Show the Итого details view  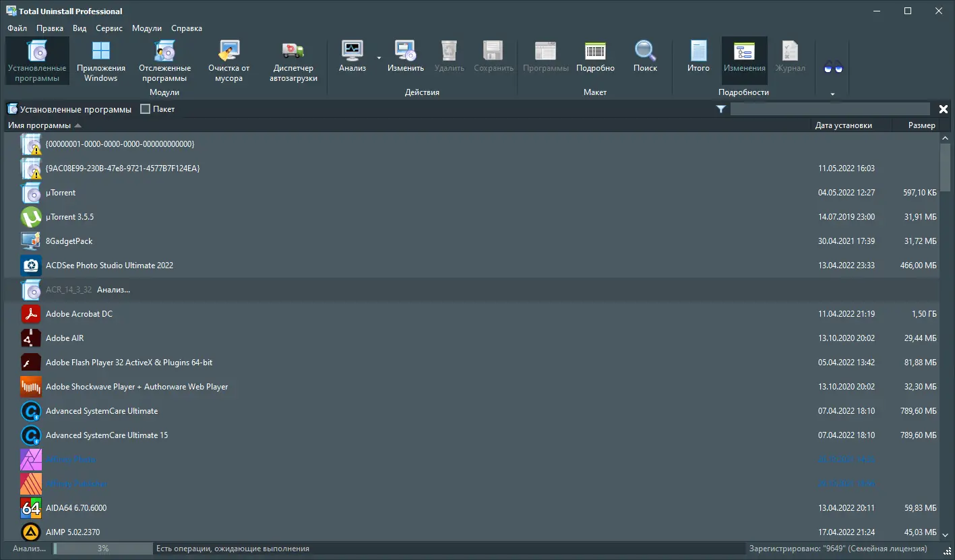coord(698,57)
